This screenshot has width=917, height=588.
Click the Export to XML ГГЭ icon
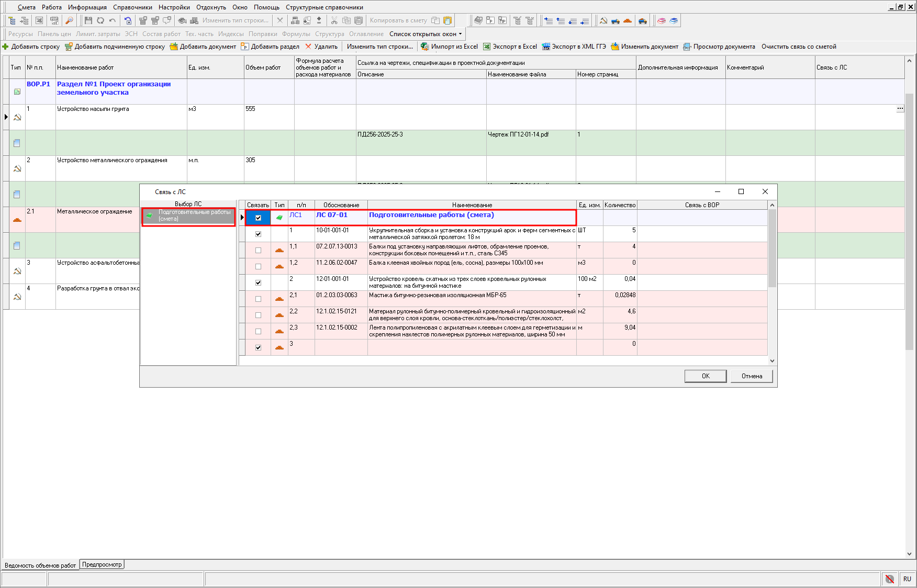(546, 47)
